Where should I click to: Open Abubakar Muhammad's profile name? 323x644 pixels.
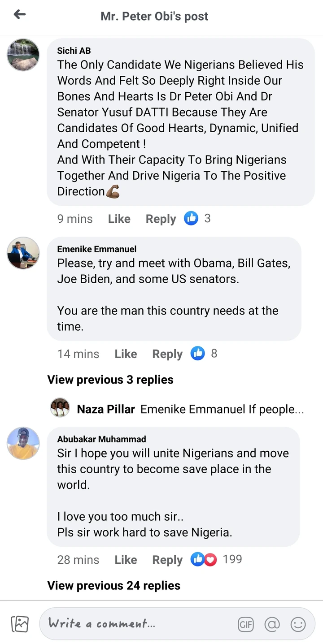101,439
